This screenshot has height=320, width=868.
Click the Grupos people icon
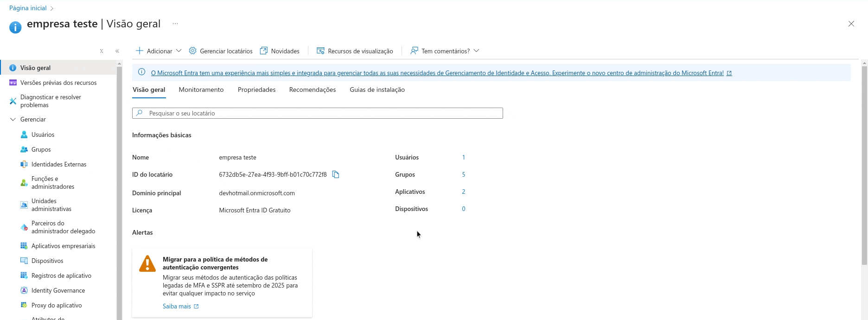(x=24, y=149)
